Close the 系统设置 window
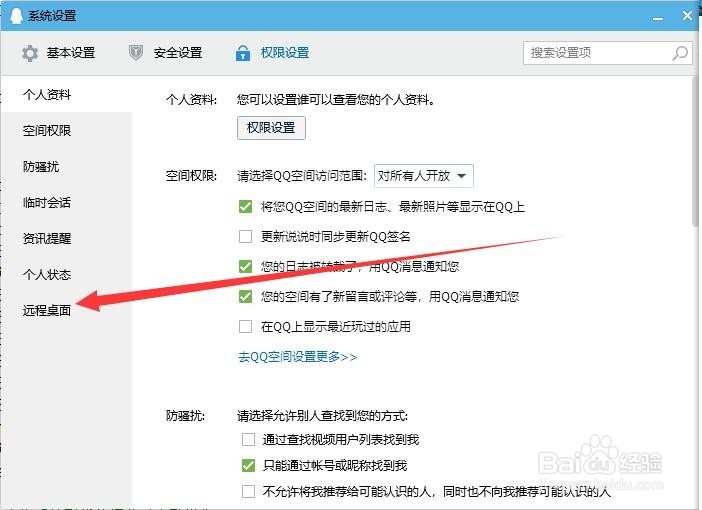Image resolution: width=702 pixels, height=510 pixels. [688, 16]
